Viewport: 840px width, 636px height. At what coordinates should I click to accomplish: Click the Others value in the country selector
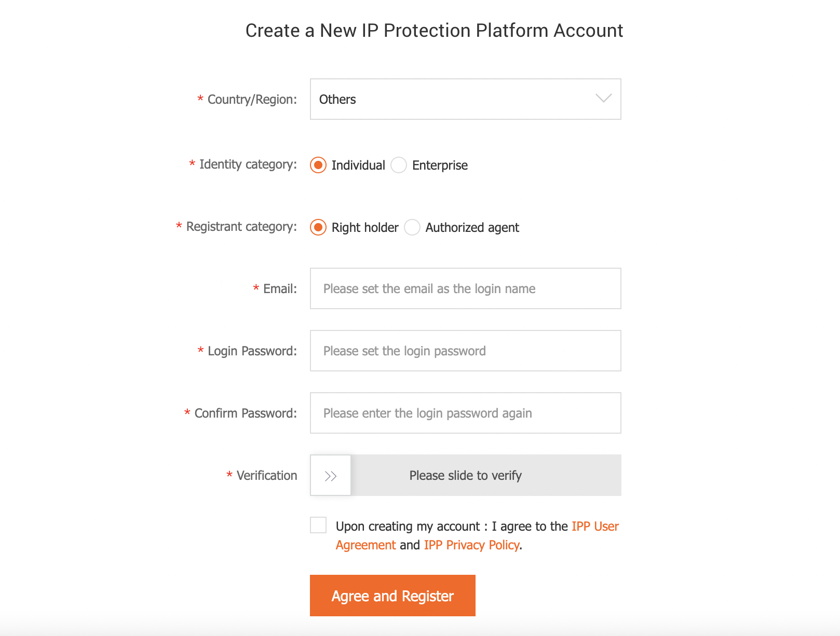coord(337,100)
